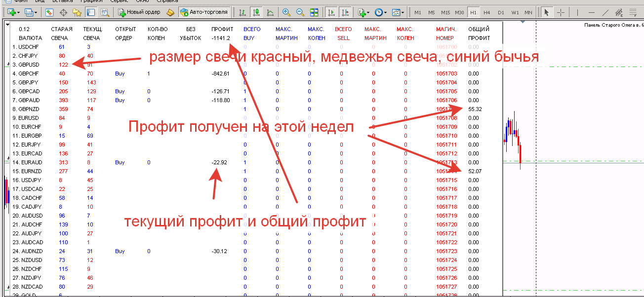Click the 5. GBPJPY row label
Screen dimensions: 644x297
[x=26, y=82]
